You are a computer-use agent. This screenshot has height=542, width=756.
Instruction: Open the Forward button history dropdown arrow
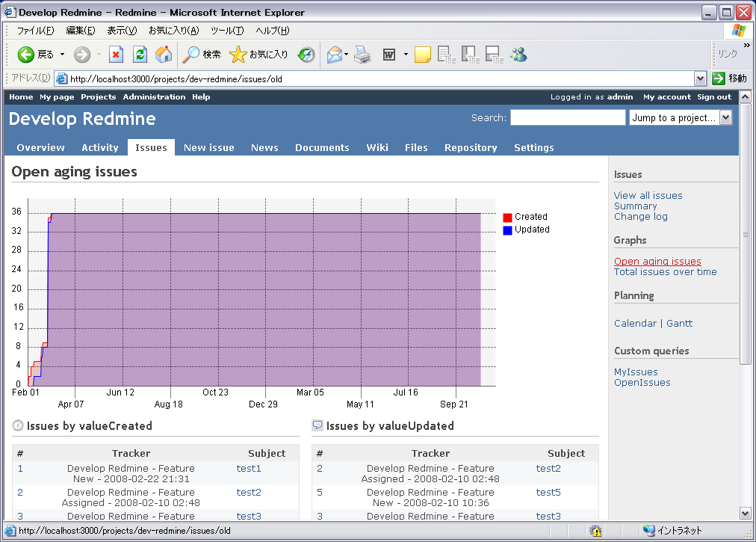point(99,55)
